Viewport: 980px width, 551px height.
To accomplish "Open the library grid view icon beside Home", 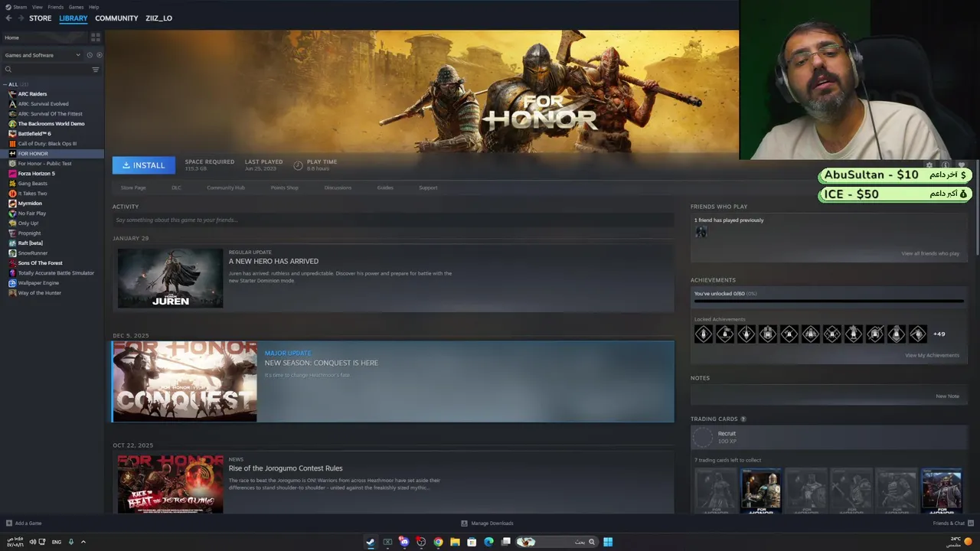I will (96, 37).
